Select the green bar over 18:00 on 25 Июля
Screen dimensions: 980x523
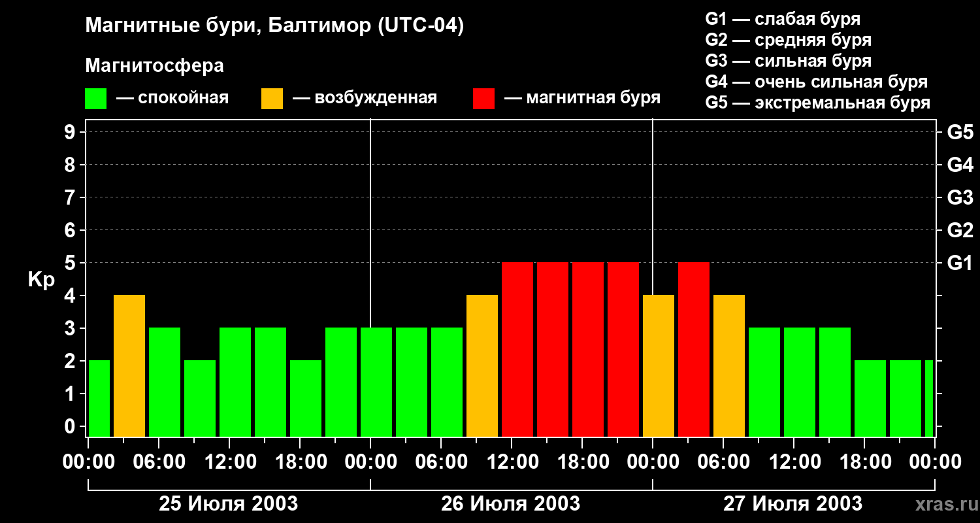306,399
